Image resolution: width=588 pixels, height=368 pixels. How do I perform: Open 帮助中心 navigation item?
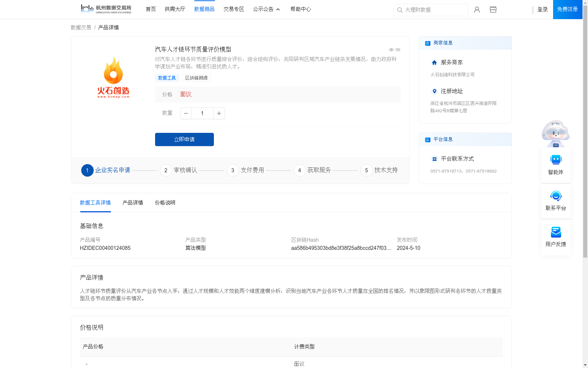tap(301, 9)
